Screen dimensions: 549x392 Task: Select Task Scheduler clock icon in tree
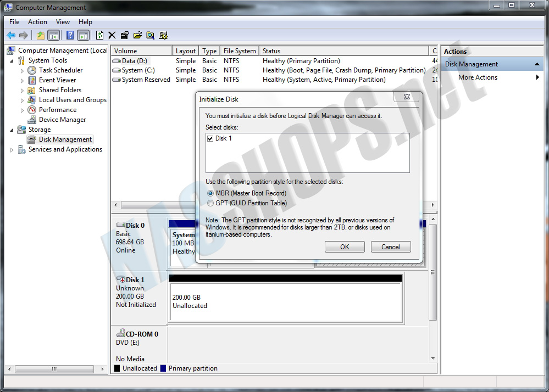coord(32,70)
